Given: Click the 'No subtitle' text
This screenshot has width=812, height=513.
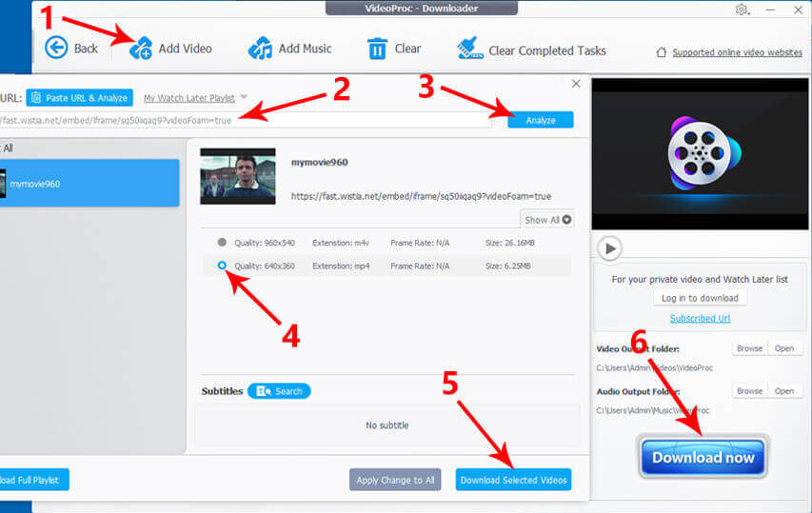Looking at the screenshot, I should click(x=386, y=425).
